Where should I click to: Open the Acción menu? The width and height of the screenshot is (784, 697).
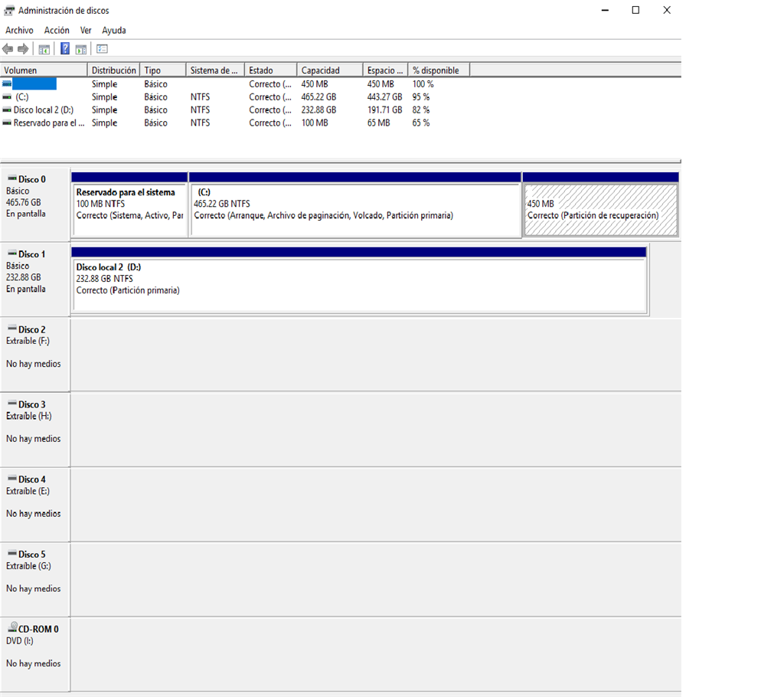[x=57, y=31]
